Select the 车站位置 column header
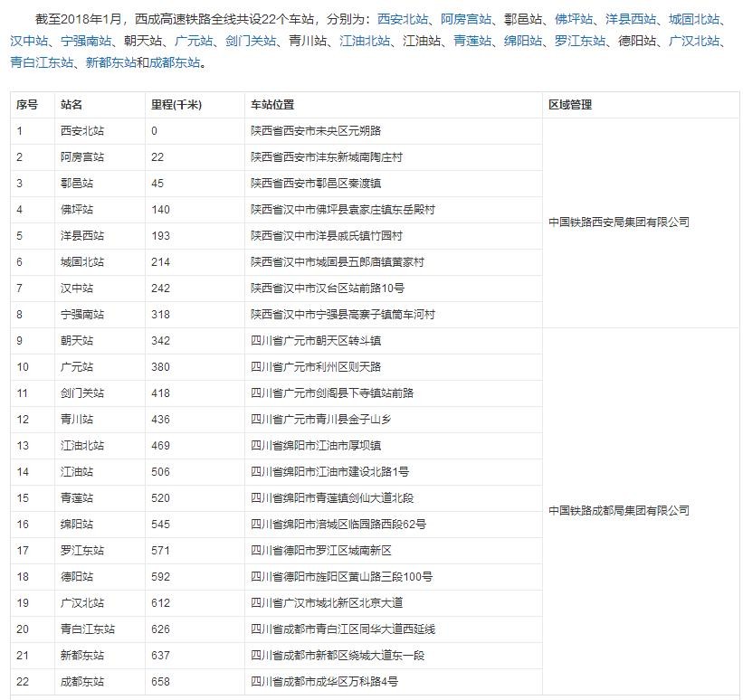Viewport: 743px width, 700px height. 272,105
